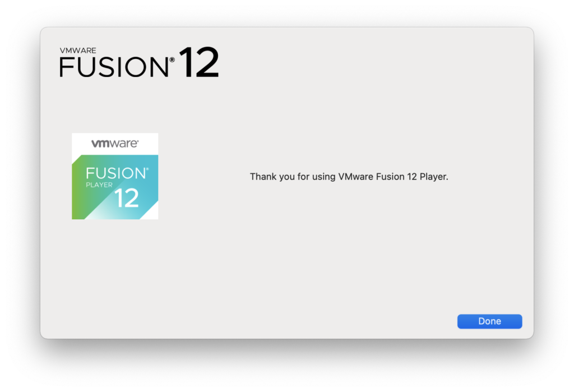Click the Fusion Player 12 product box icon
This screenshot has height=392, width=574.
[115, 176]
